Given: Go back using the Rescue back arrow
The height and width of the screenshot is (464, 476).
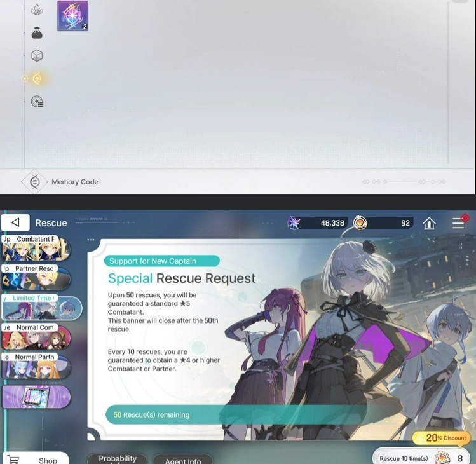Looking at the screenshot, I should (x=15, y=222).
